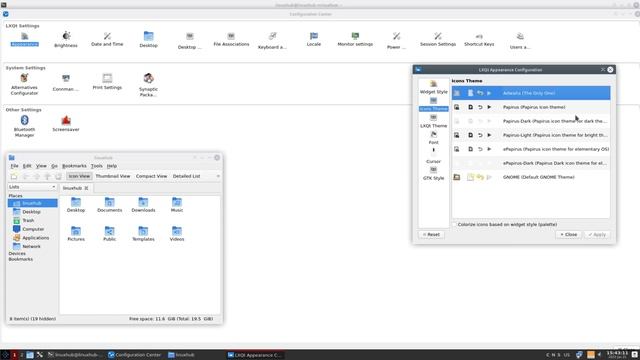Select Cursor in Appearance sidebar
The image size is (640, 360).
433,156
